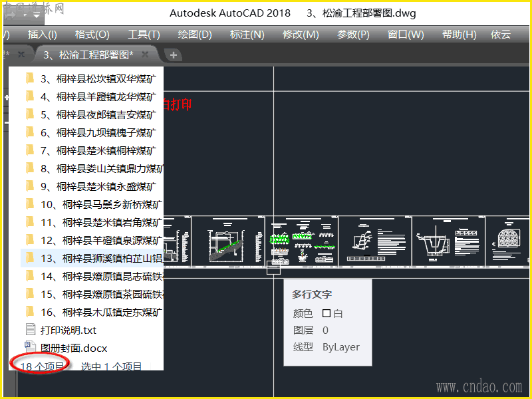
Task: Select folder 3、桐梓县松坎镇双华煤矿
Action: 92,78
